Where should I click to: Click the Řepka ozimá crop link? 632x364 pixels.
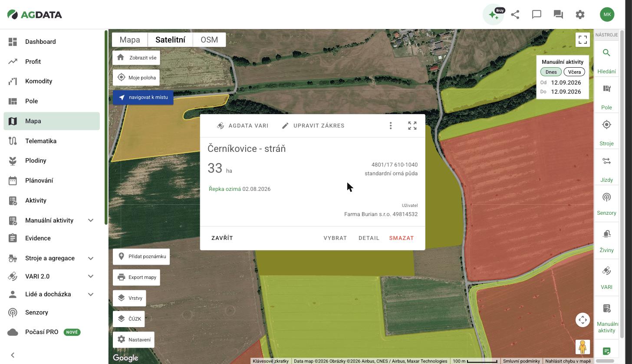(x=225, y=189)
